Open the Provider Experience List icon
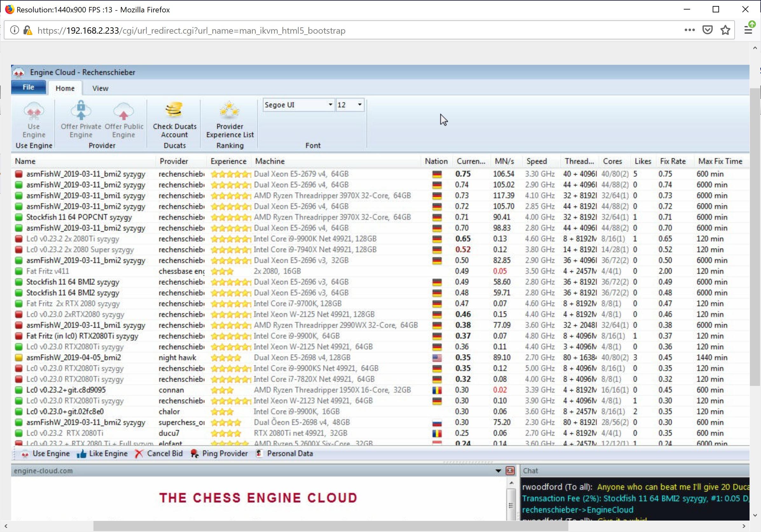This screenshot has height=532, width=761. tap(230, 110)
